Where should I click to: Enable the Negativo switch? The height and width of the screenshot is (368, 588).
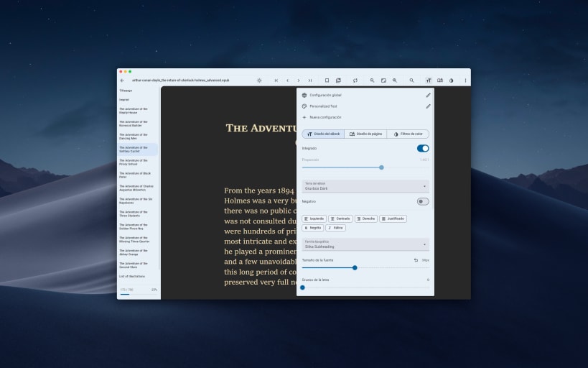point(423,202)
